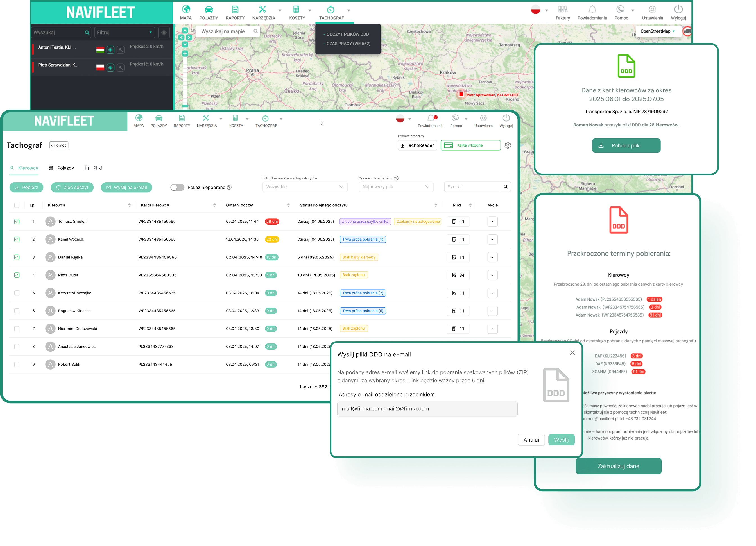Click the Powiadomienia bell with red dot
The image size is (756, 546).
pos(431,118)
